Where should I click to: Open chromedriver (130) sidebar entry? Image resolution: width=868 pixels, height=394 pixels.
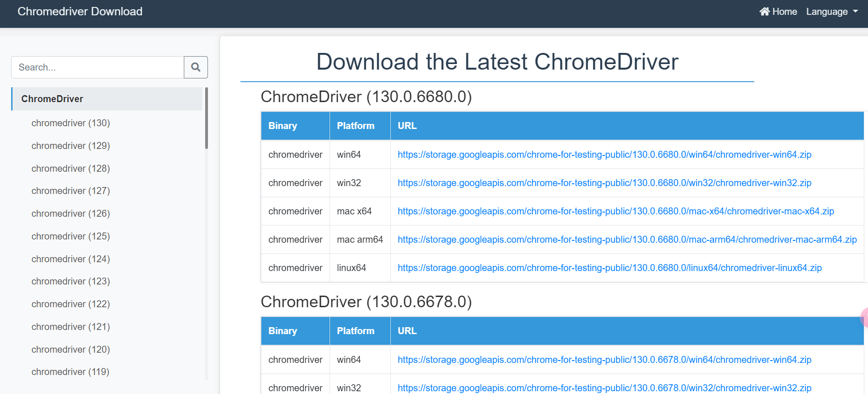[x=71, y=123]
